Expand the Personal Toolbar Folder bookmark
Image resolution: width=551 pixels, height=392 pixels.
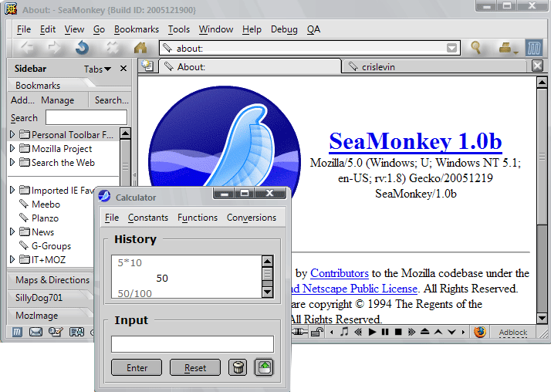[x=12, y=134]
